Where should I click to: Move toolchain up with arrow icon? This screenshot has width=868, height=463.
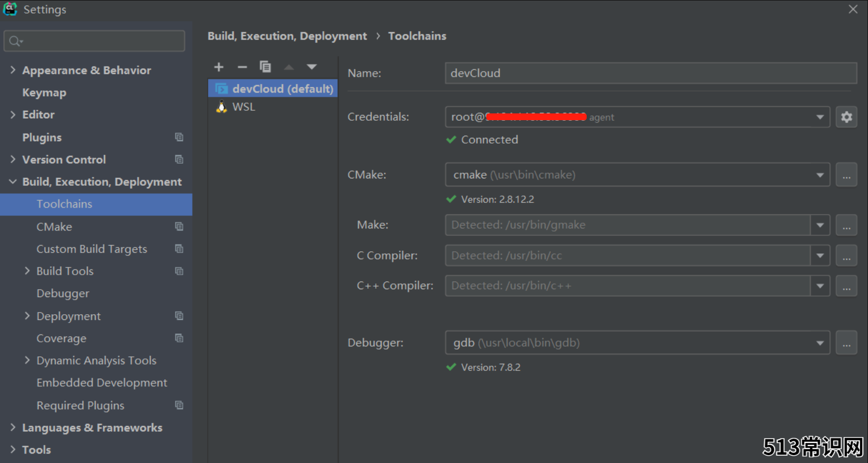(289, 67)
